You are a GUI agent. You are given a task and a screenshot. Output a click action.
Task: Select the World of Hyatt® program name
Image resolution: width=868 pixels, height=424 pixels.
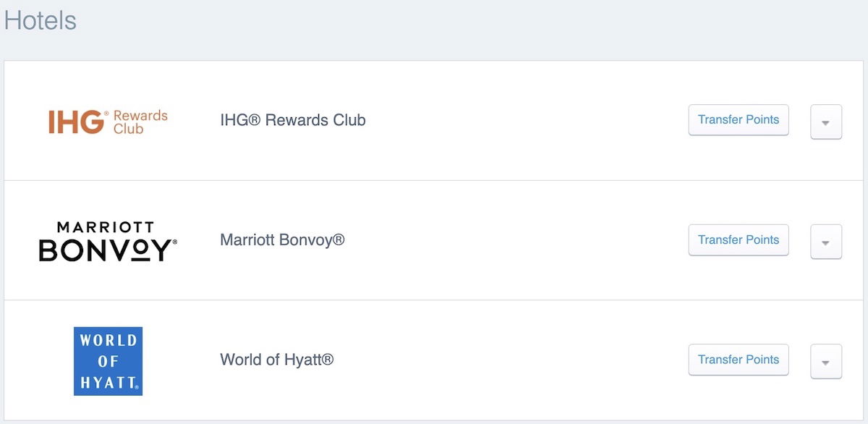(277, 360)
